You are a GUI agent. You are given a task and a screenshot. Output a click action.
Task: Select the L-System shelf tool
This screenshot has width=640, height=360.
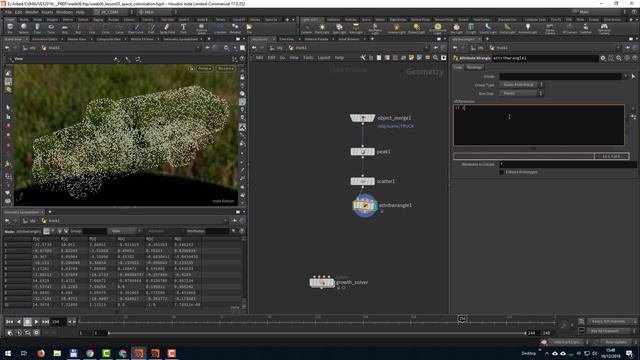pyautogui.click(x=220, y=28)
